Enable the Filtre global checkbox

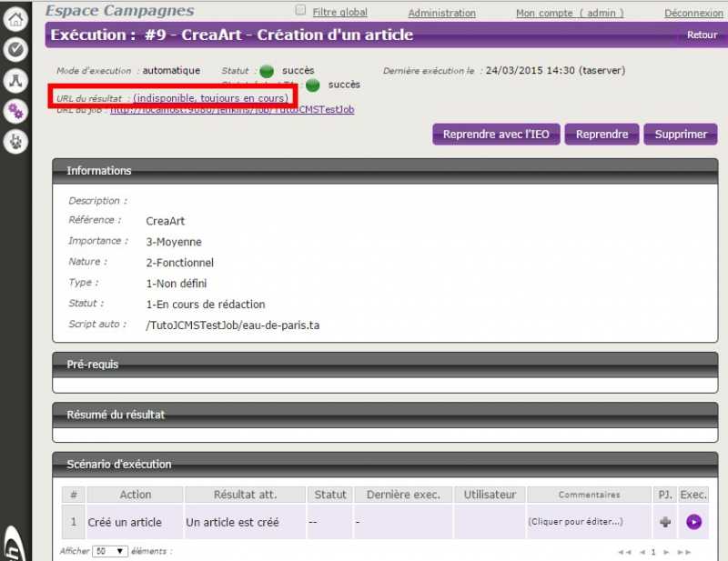pos(301,10)
